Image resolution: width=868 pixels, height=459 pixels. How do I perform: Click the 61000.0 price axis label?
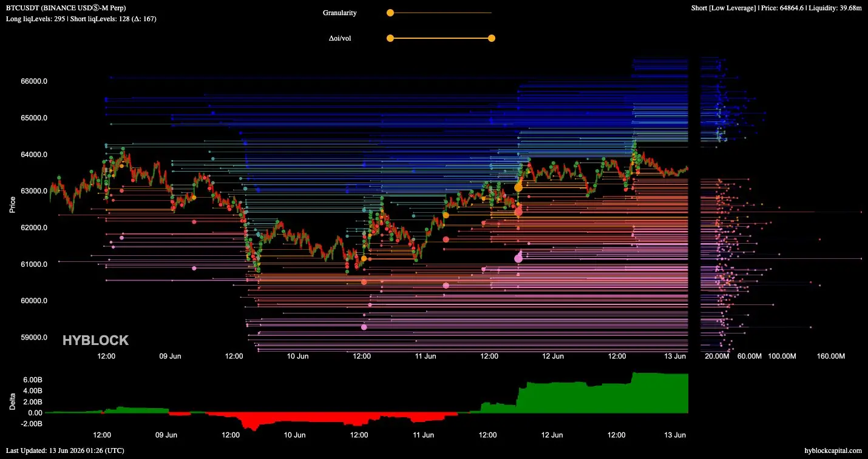(35, 264)
